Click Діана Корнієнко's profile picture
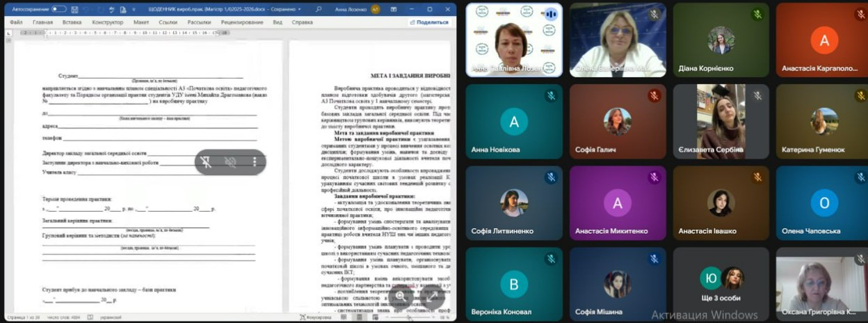This screenshot has height=323, width=868. pos(721,40)
